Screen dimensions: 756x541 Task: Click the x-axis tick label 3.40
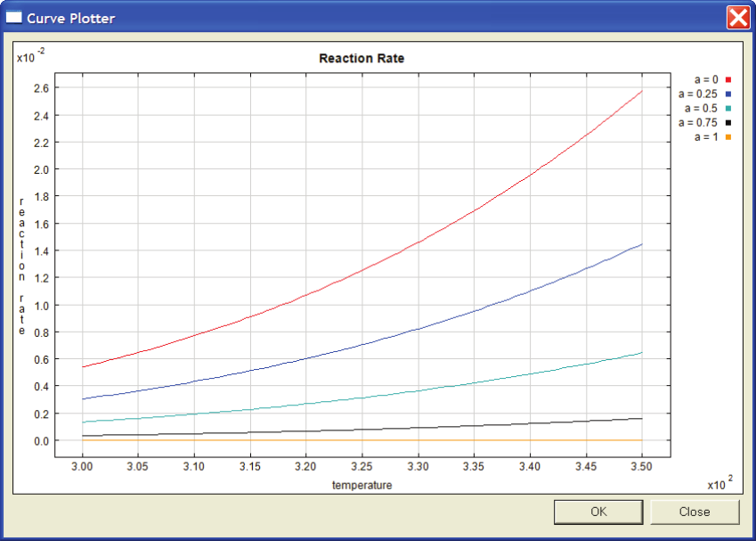point(530,467)
